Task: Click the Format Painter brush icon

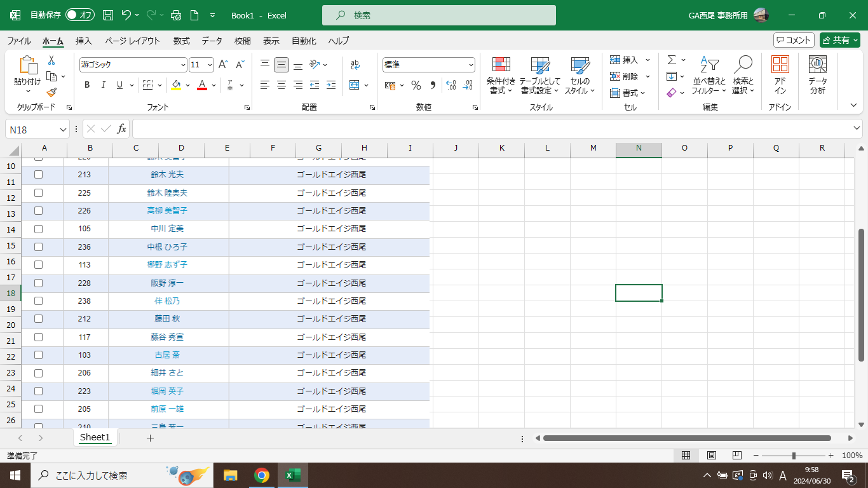Action: [x=51, y=93]
